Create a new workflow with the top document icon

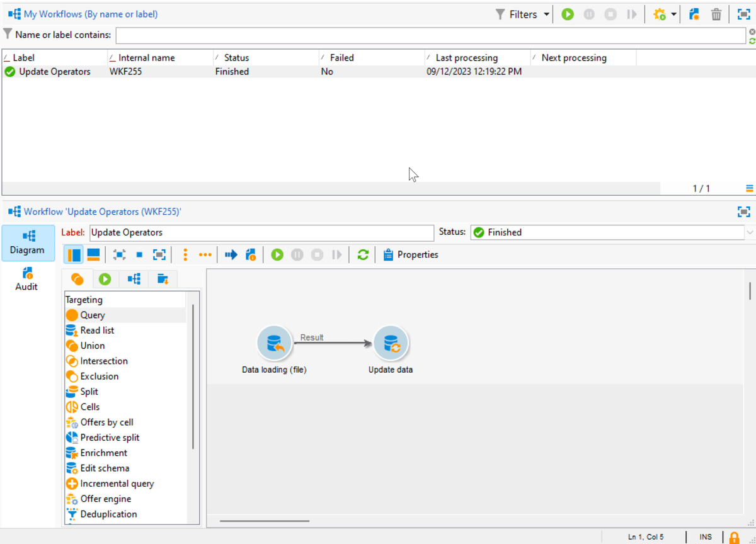tap(694, 14)
